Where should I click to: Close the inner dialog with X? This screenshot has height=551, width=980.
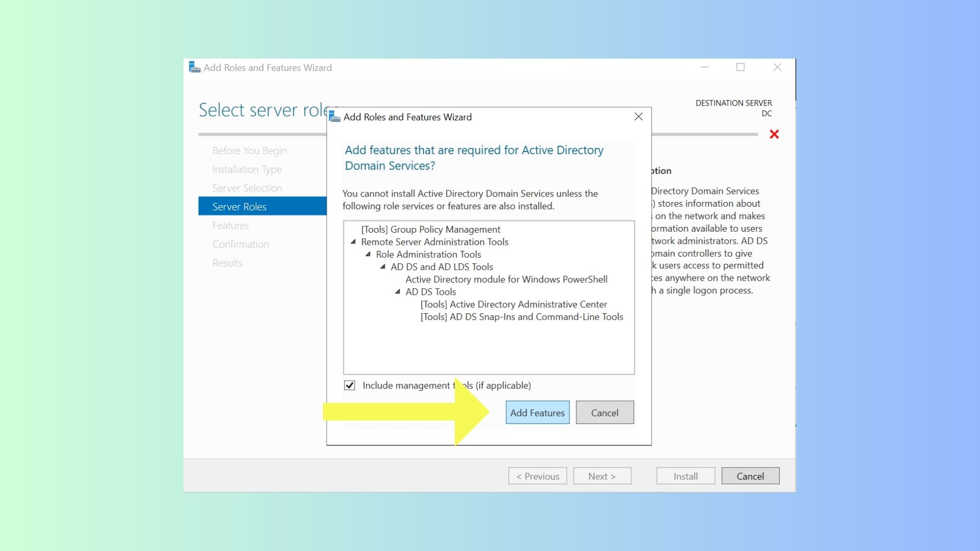pos(638,117)
